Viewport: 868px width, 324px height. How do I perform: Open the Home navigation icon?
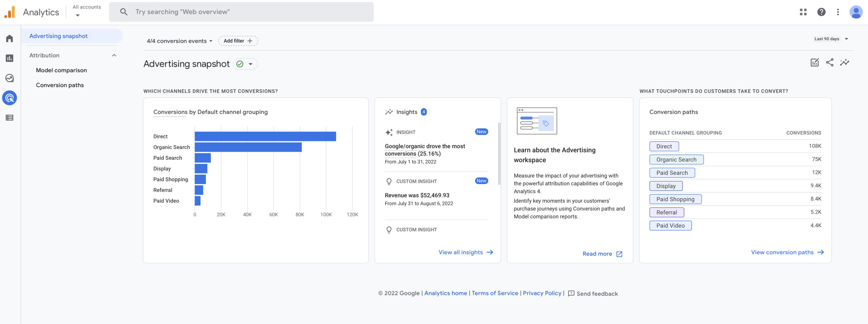pyautogui.click(x=9, y=38)
